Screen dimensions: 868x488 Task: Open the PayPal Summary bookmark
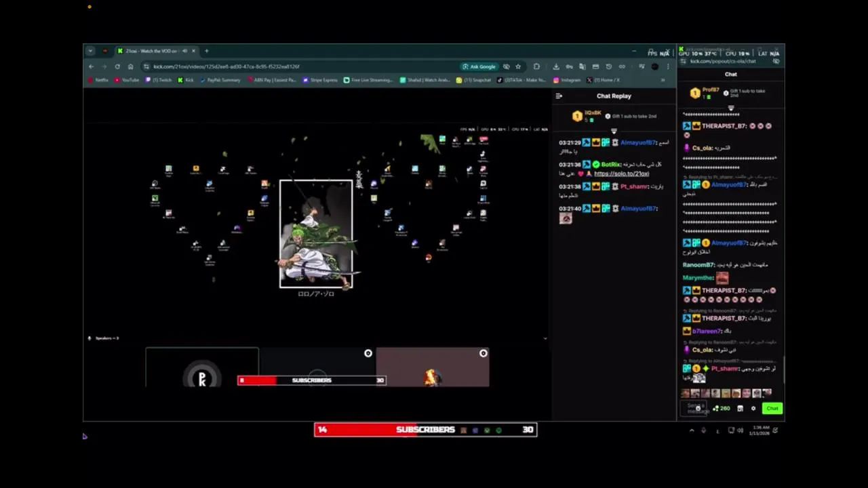coord(220,80)
